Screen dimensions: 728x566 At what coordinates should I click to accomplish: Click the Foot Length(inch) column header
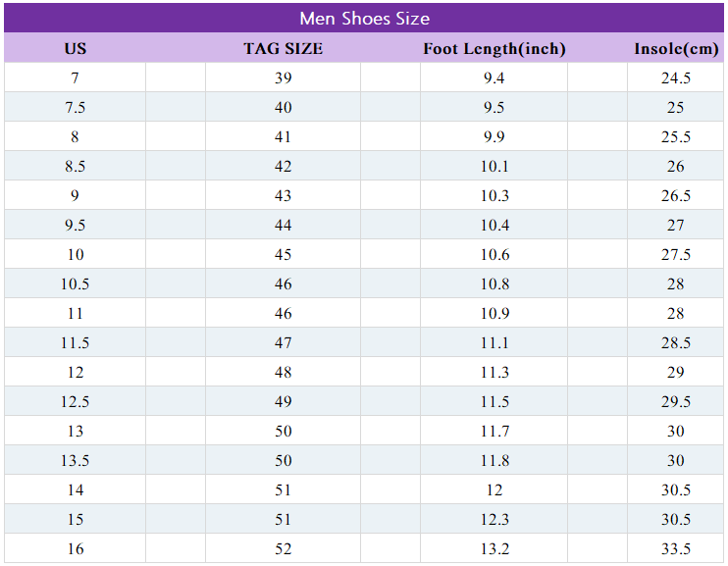pos(494,48)
